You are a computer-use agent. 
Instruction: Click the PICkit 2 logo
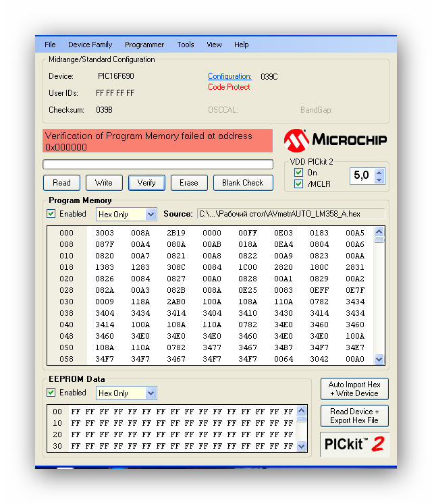click(x=354, y=445)
